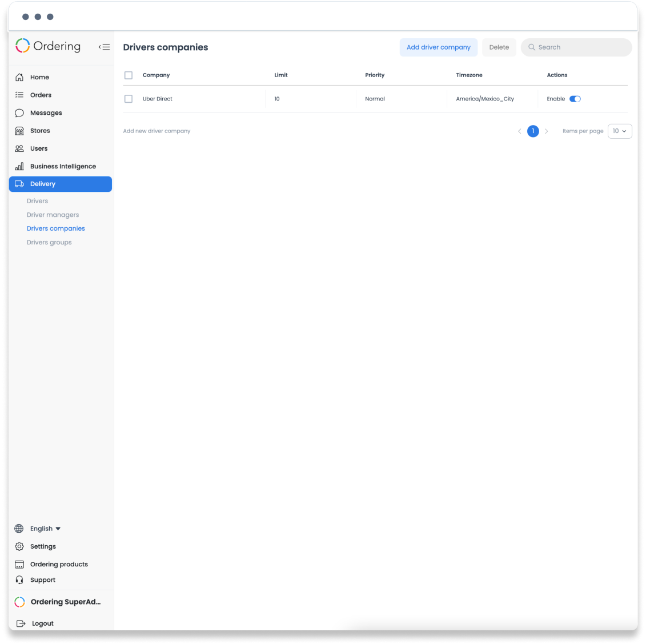Open the Stores menu item

pyautogui.click(x=60, y=131)
